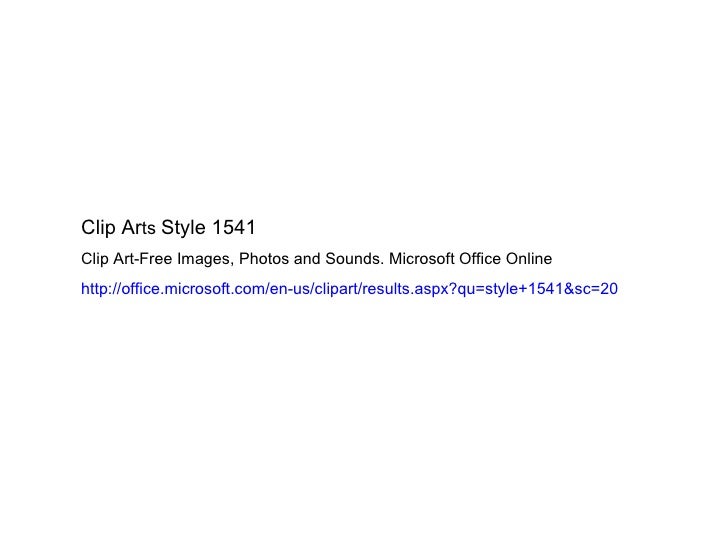Click the word 'Images' in the subtitle
This screenshot has width=728, height=546.
205,259
